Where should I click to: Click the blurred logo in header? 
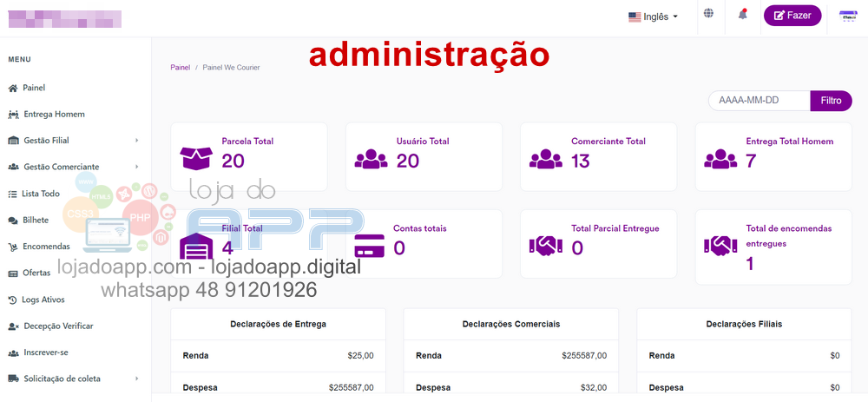[x=65, y=19]
